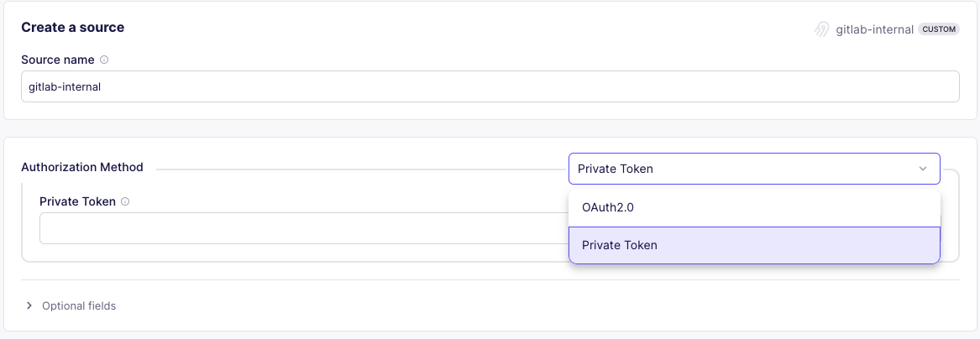Focus the Source name input field
The height and width of the screenshot is (339, 980).
[490, 86]
